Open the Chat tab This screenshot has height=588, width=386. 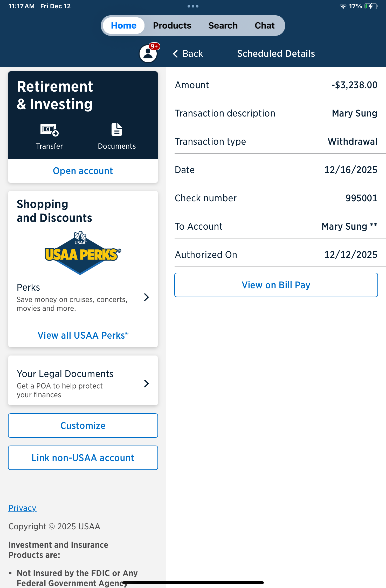[264, 25]
